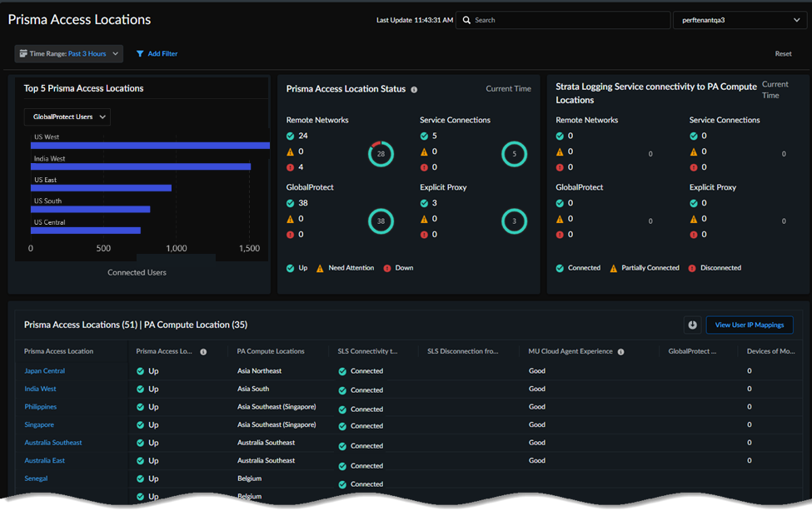Click the info icon on Prisma Access Lo... column header

point(202,351)
